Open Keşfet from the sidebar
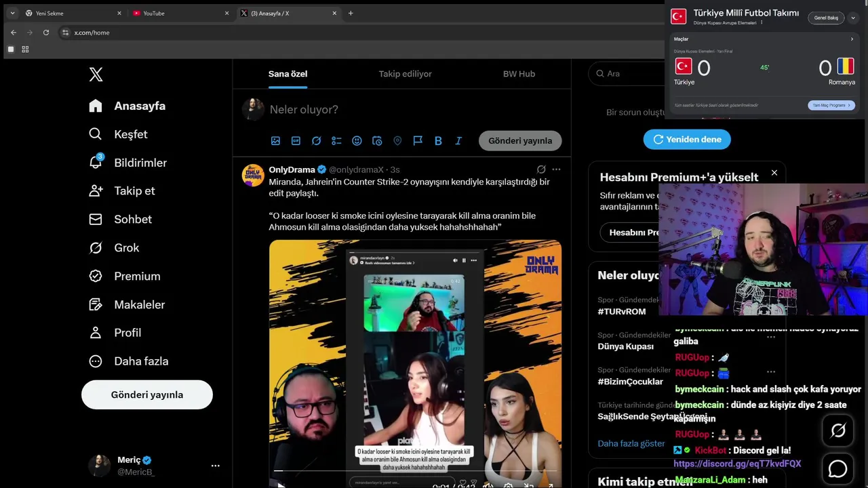This screenshot has height=488, width=868. tap(118, 134)
